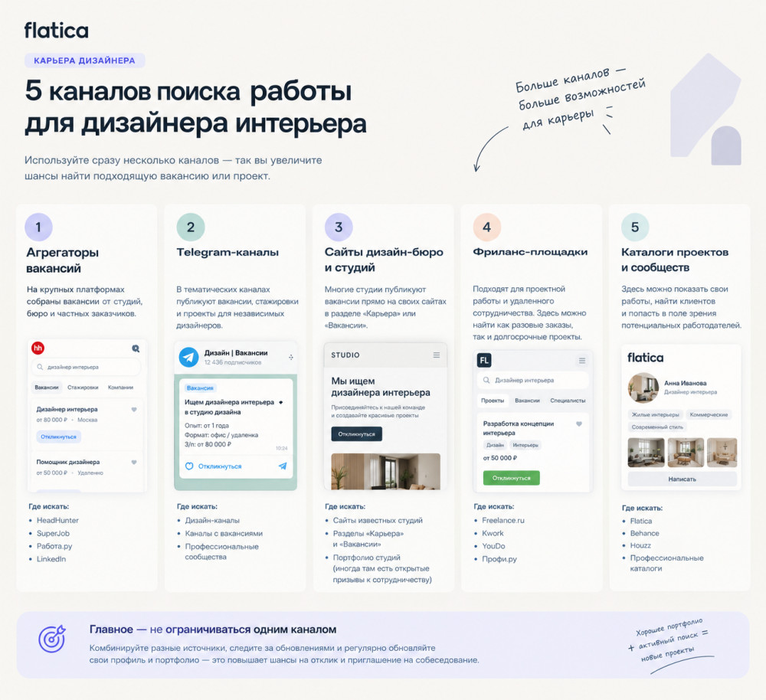The image size is (766, 700).
Task: Click the Откликнуться link in the Telegram post
Action: coord(220,466)
